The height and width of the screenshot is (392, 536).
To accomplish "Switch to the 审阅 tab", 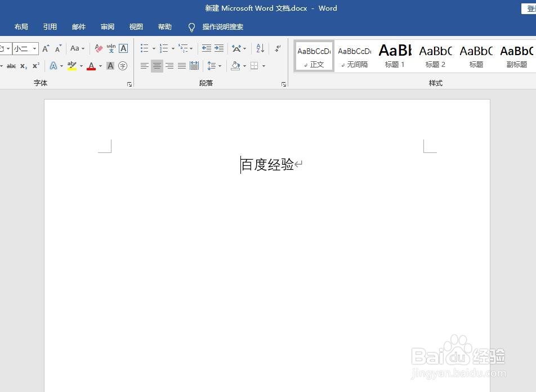I will [x=108, y=26].
